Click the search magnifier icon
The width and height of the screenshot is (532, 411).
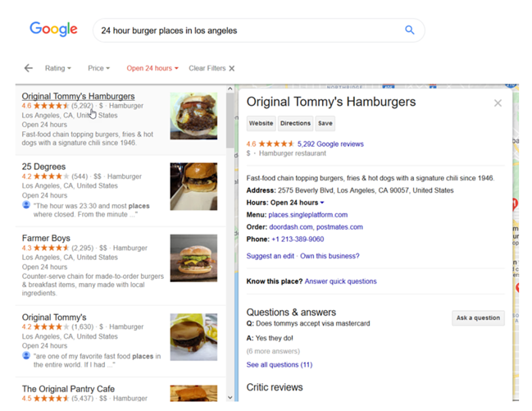coord(409,30)
